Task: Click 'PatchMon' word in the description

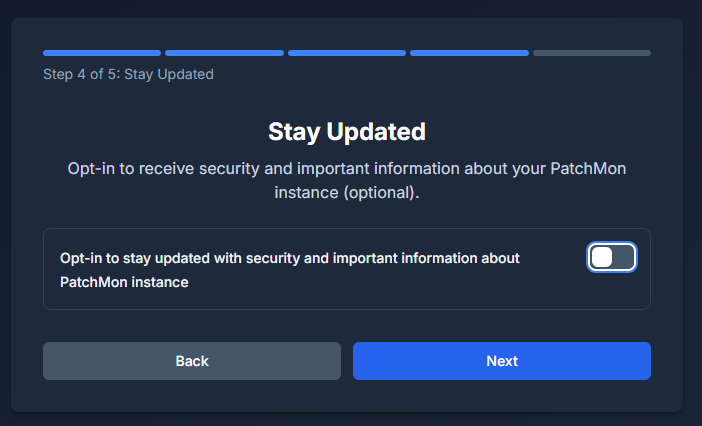Action: coord(588,169)
